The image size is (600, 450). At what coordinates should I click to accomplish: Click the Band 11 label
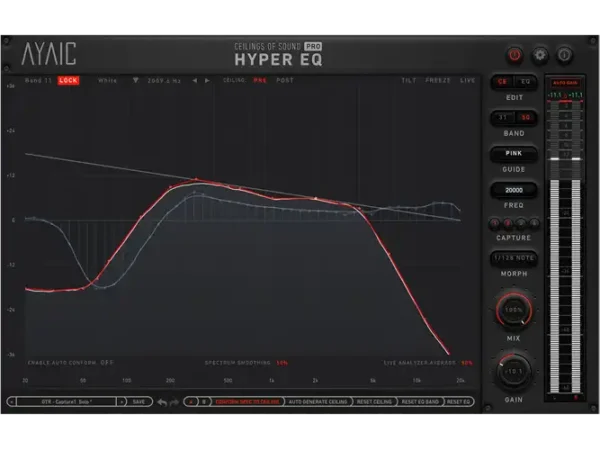[x=38, y=80]
